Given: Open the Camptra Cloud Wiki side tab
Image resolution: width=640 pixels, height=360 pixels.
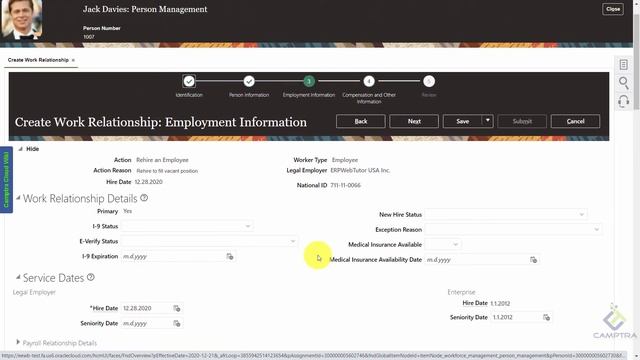Looking at the screenshot, I should pos(6,180).
